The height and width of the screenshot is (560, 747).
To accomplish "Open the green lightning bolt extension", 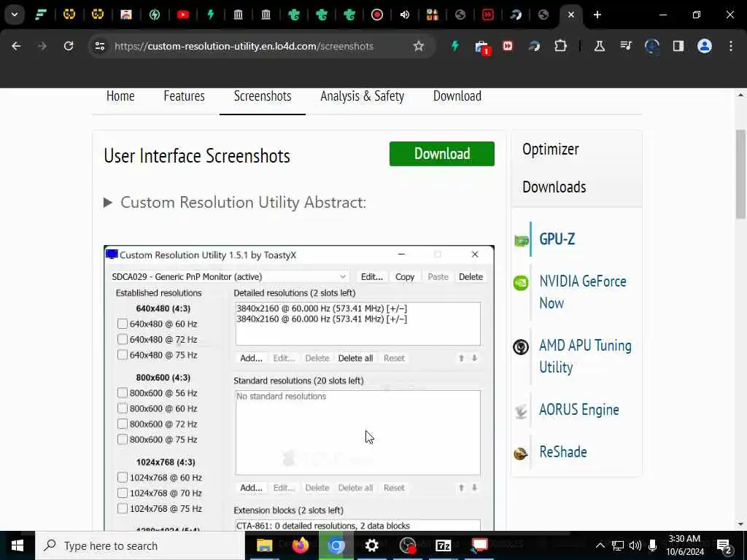I will [x=455, y=46].
